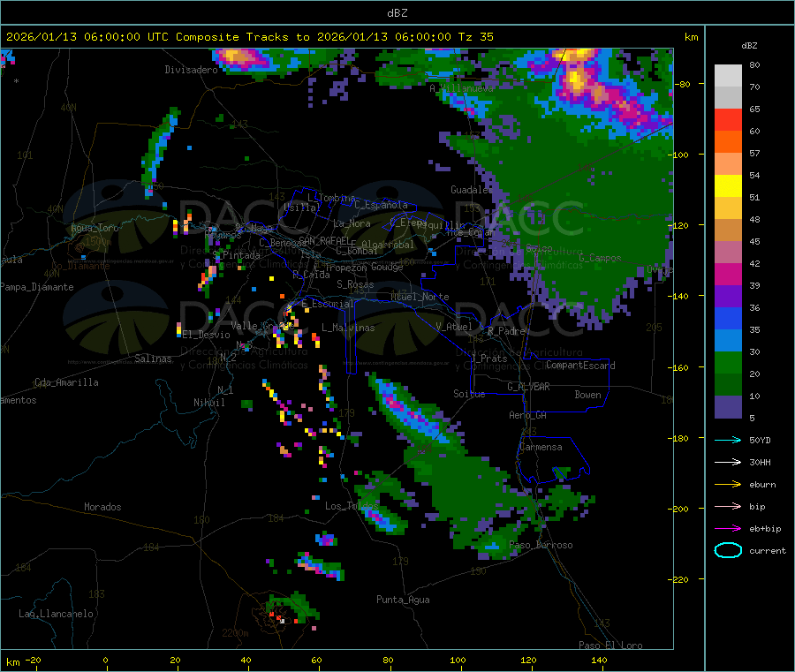This screenshot has height=672, width=795.
Task: Click the 'V_Atuel' map label
Action: (x=454, y=327)
